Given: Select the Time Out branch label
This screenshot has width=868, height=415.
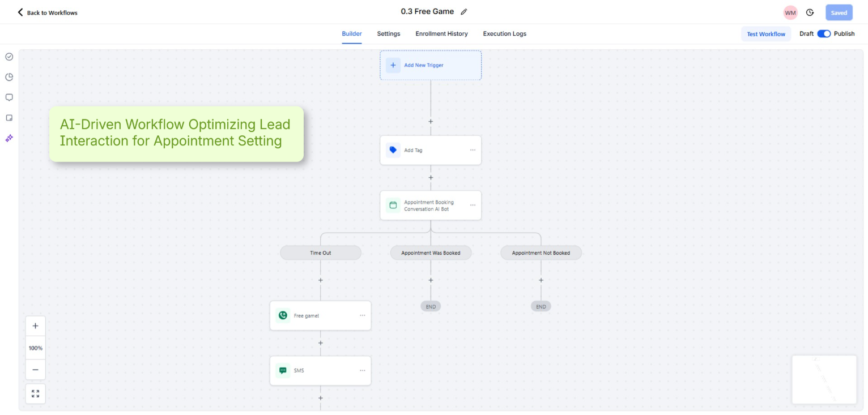Looking at the screenshot, I should (320, 253).
